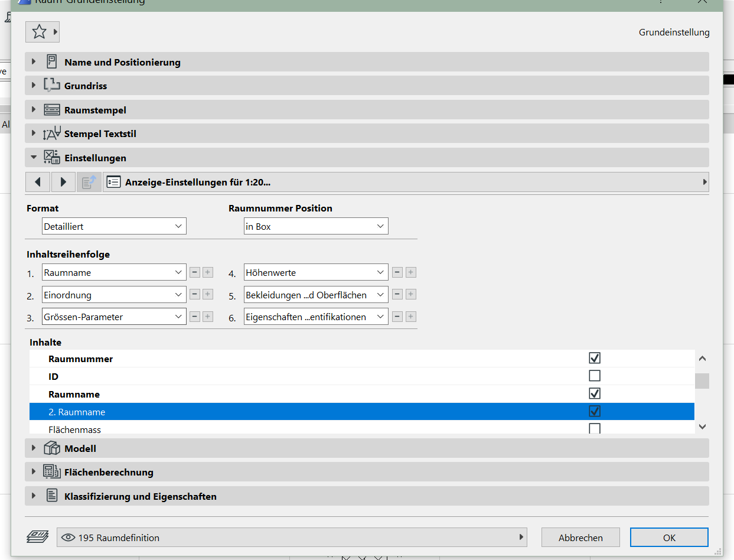Screen dimensions: 734x560
Task: Open content order 4 dropdown Höhenwerte
Action: coord(316,272)
